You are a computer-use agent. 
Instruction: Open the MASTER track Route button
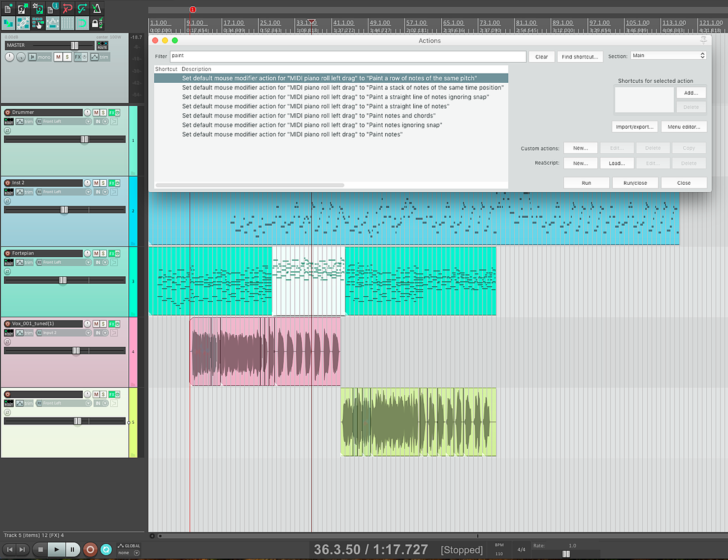pyautogui.click(x=102, y=45)
